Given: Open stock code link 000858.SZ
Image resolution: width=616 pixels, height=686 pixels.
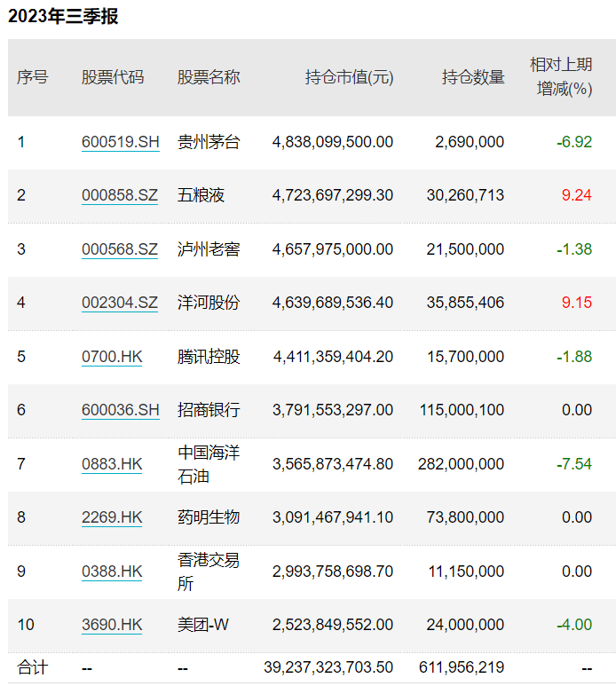Looking at the screenshot, I should (x=120, y=195).
